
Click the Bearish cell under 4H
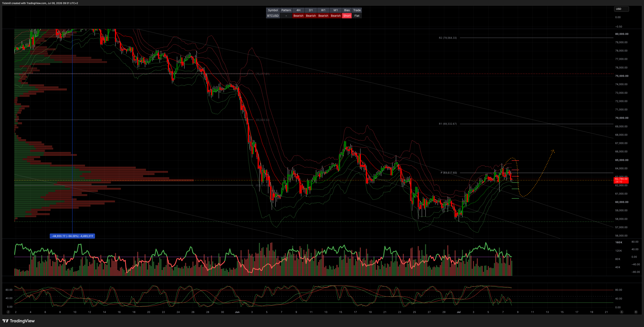(x=298, y=16)
